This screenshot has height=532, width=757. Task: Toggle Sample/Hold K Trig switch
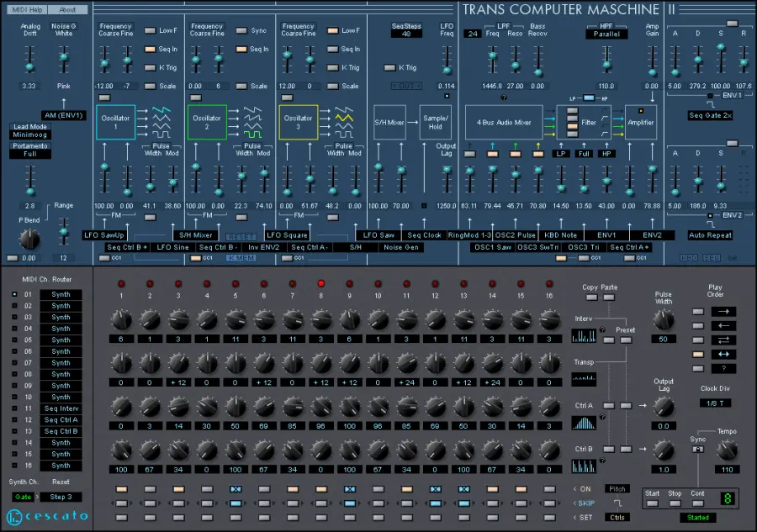(389, 67)
